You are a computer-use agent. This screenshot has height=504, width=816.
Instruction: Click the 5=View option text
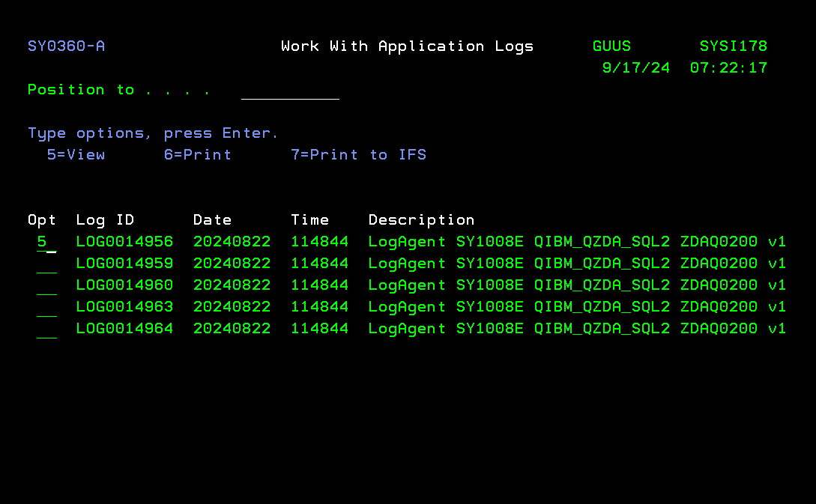pos(76,155)
